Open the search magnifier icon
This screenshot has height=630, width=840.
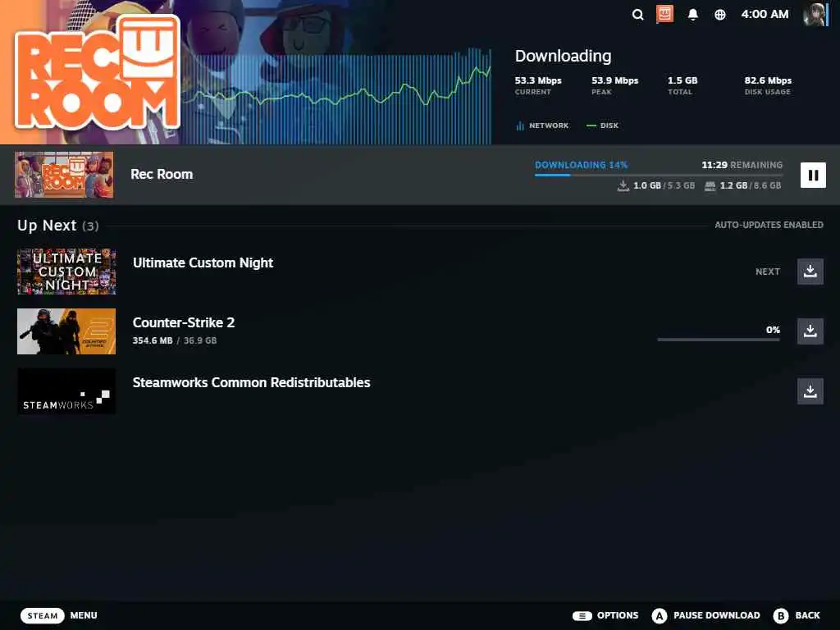(637, 15)
